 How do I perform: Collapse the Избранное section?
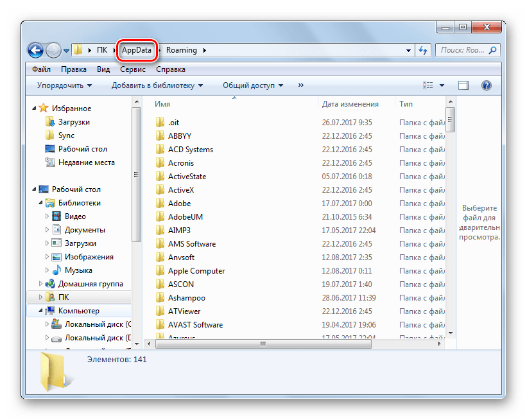tap(34, 109)
